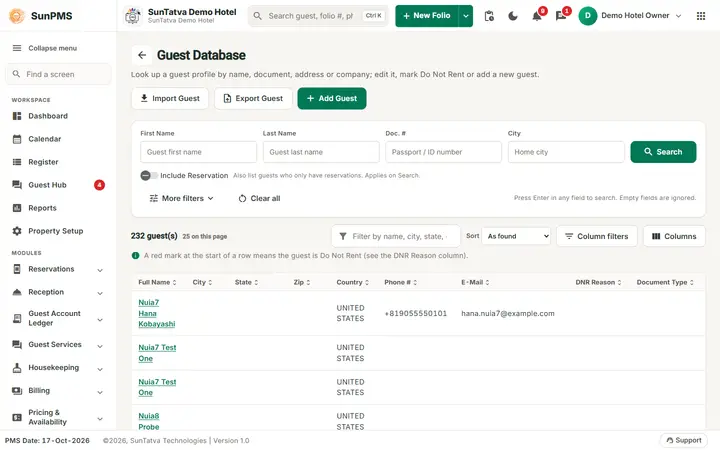
Task: Open the Columns chooser
Action: pyautogui.click(x=674, y=236)
